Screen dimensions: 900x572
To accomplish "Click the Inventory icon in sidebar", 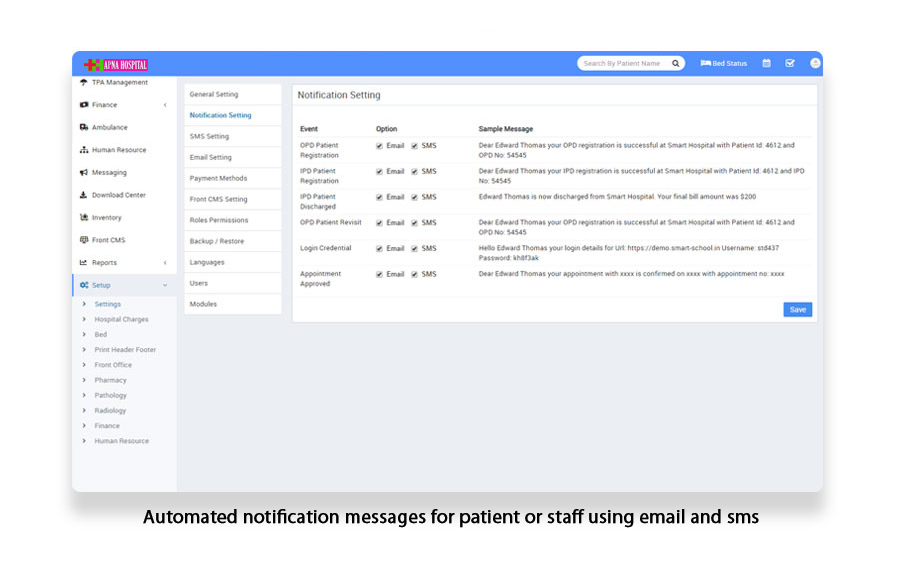I will pos(84,217).
